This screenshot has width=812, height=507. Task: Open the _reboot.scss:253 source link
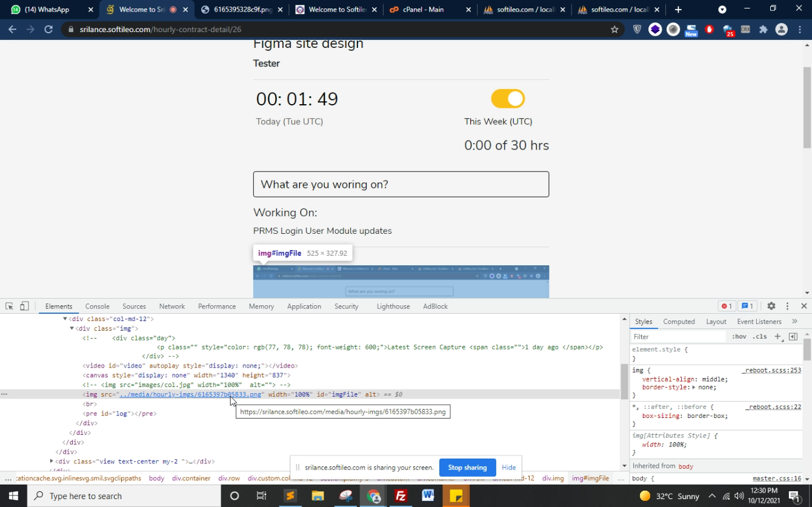point(771,370)
